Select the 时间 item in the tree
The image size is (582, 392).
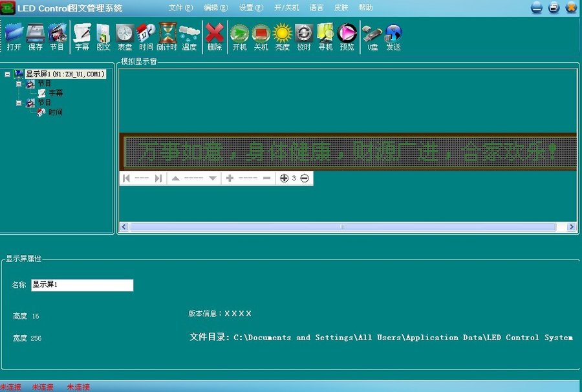pos(56,113)
